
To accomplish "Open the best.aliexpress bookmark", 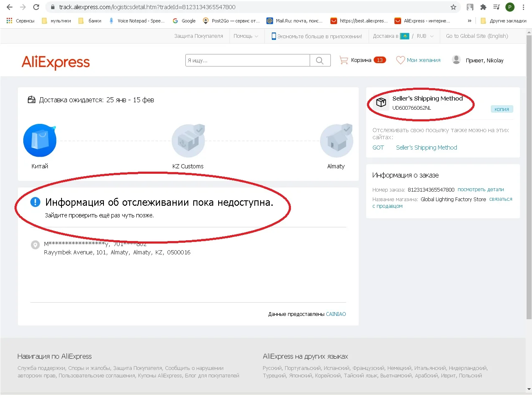I will (359, 21).
